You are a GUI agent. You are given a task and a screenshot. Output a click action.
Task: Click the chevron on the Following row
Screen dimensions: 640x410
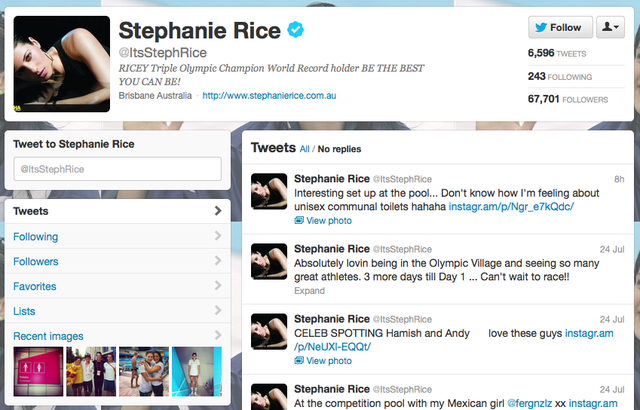(x=218, y=236)
